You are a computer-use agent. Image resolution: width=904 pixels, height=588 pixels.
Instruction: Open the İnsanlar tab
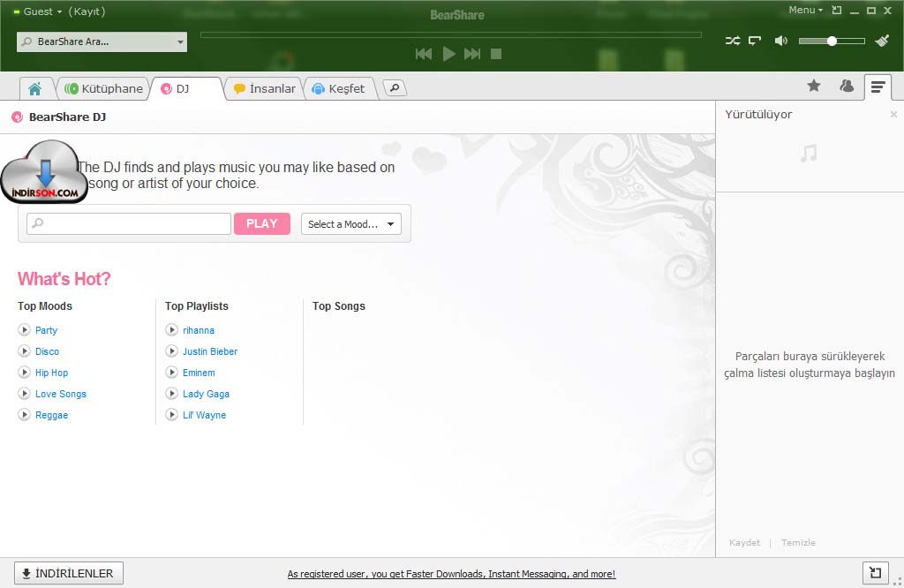264,89
